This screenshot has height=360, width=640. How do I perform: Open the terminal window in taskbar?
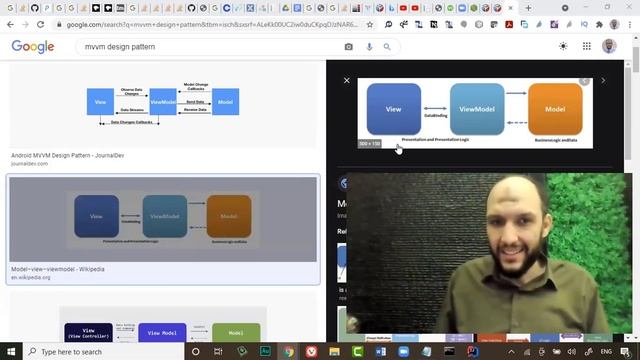click(x=449, y=351)
